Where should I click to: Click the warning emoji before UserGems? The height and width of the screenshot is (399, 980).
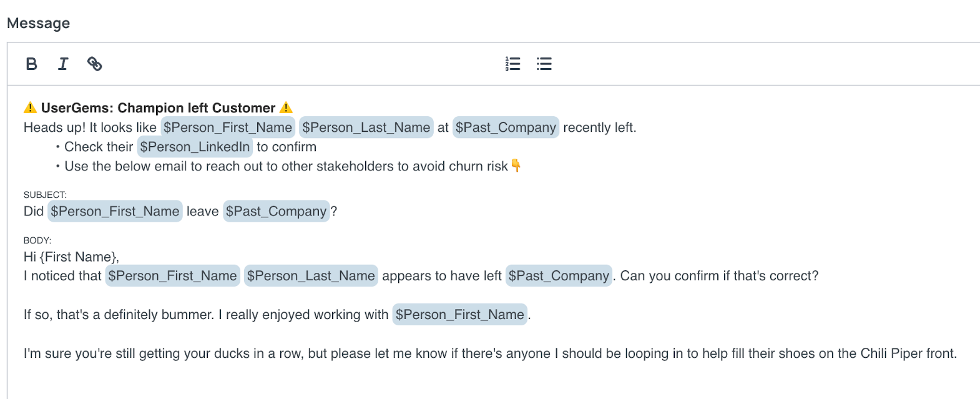click(30, 108)
